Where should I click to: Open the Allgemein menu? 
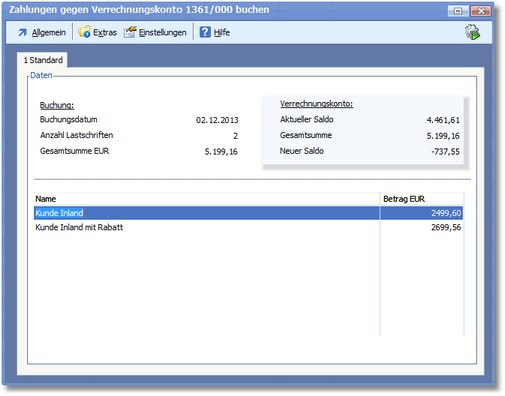tap(49, 32)
